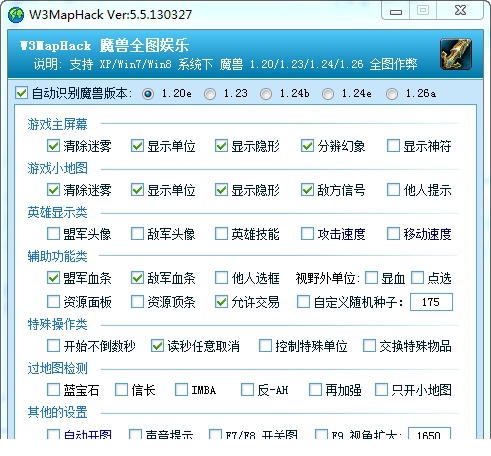The width and height of the screenshot is (491, 456).
Task: Minimize the W3MapHack window
Action: (396, 12)
